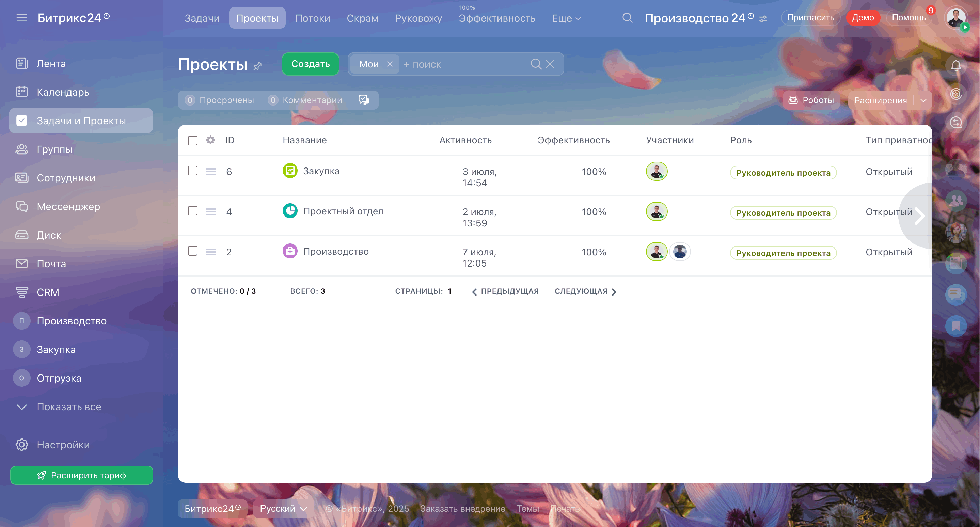Image resolution: width=980 pixels, height=527 pixels.
Task: Click row drag handle for Производство
Action: coord(211,252)
